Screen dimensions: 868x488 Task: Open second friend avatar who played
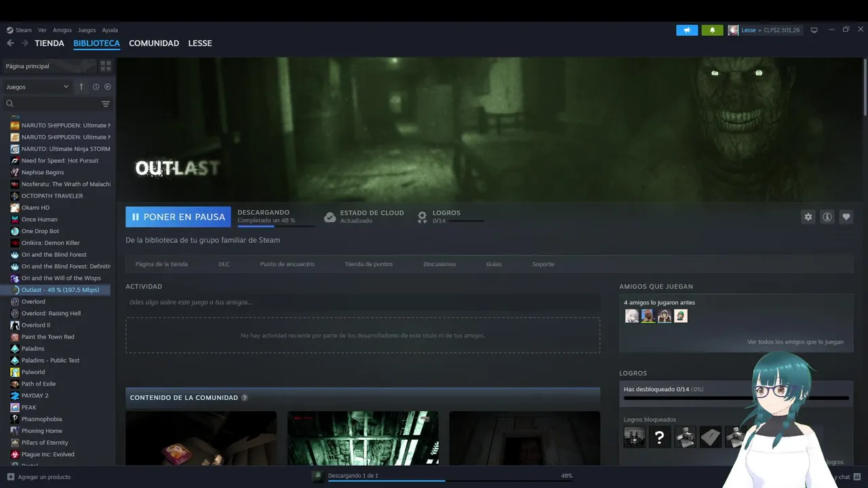coord(648,316)
